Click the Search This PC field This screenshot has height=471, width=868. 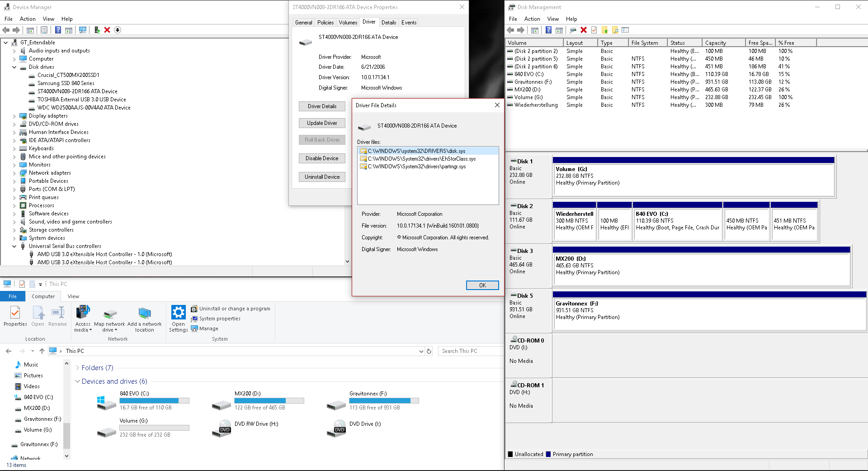pyautogui.click(x=470, y=351)
